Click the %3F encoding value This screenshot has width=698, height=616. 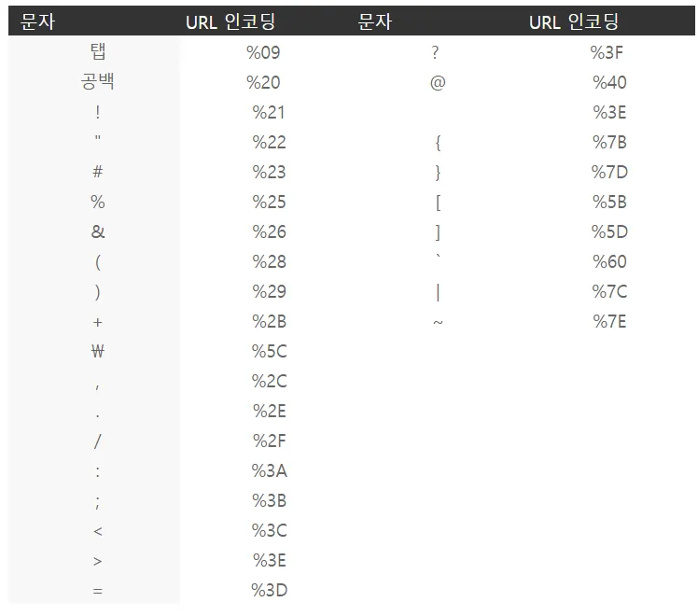[x=607, y=52]
